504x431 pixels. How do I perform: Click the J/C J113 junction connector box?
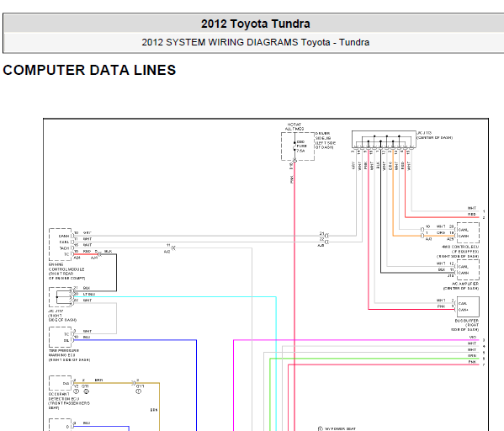(384, 139)
